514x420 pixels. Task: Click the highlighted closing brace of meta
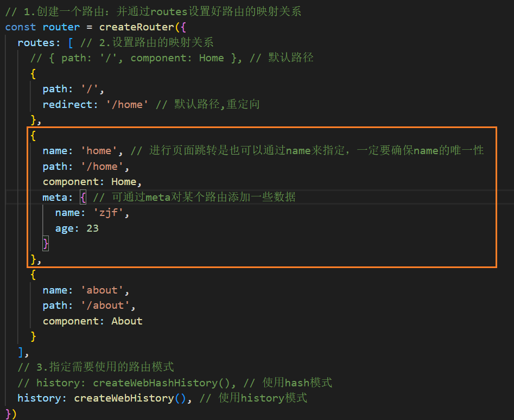pos(46,244)
